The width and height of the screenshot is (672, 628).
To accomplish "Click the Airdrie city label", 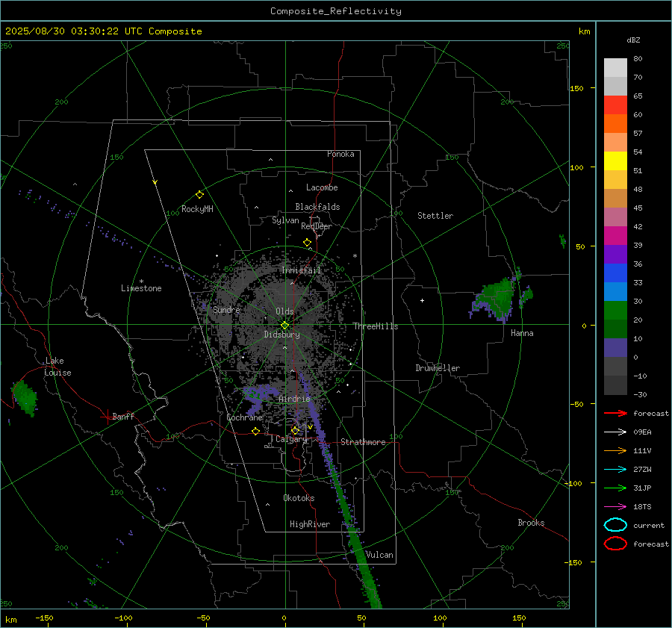I will point(294,399).
